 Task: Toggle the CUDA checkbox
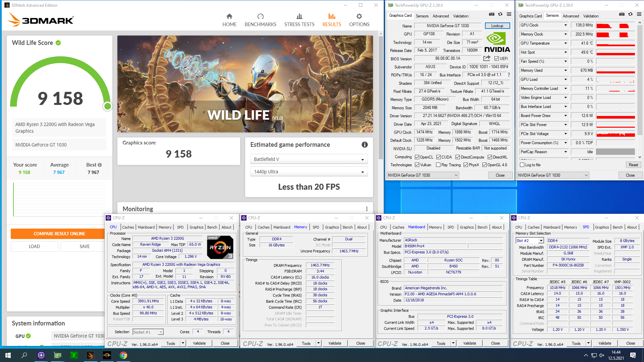[x=438, y=157]
